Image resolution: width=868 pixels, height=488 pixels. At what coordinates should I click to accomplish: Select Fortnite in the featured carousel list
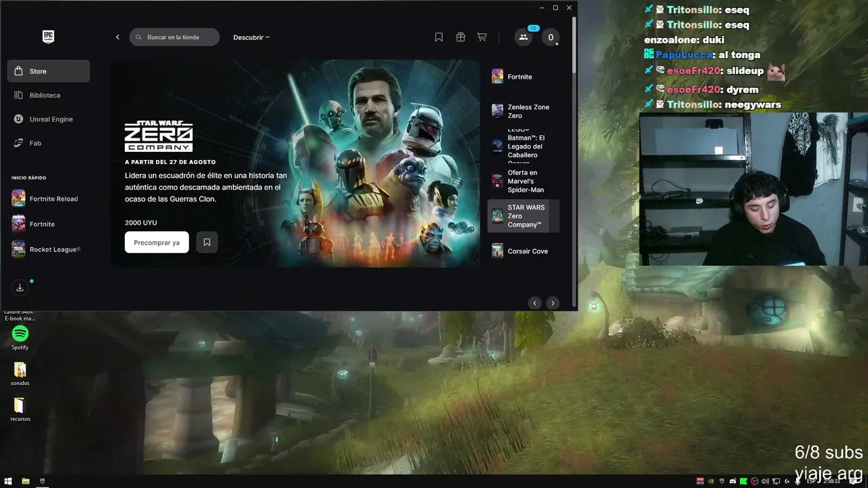point(524,77)
